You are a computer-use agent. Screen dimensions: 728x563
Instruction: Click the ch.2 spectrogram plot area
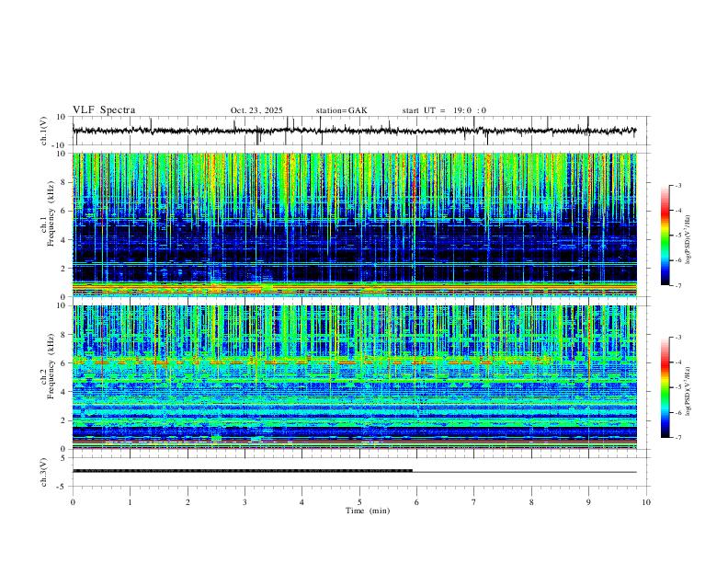[x=354, y=377]
